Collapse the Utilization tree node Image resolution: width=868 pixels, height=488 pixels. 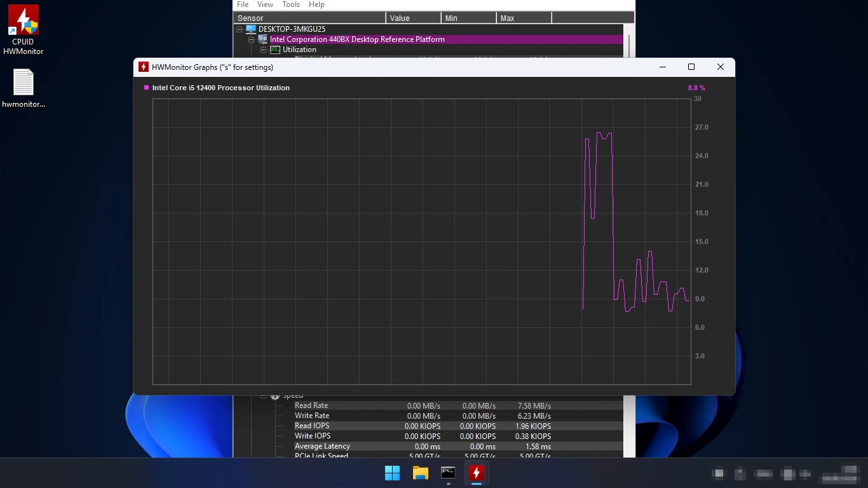click(264, 50)
